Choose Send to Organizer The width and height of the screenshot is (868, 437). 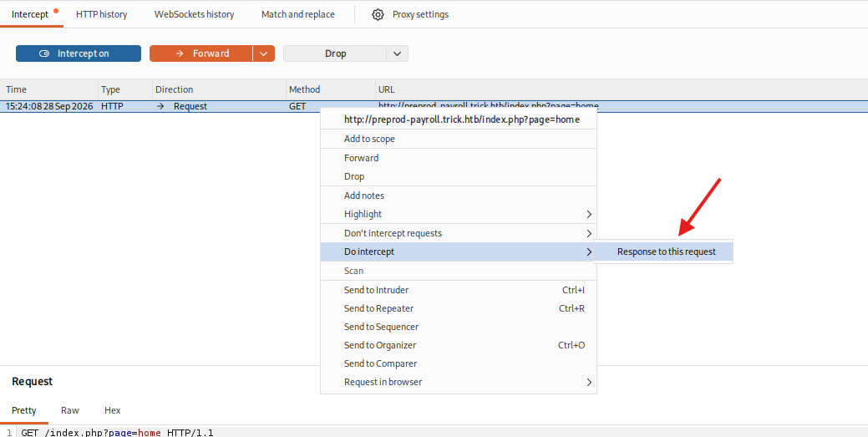(459, 345)
